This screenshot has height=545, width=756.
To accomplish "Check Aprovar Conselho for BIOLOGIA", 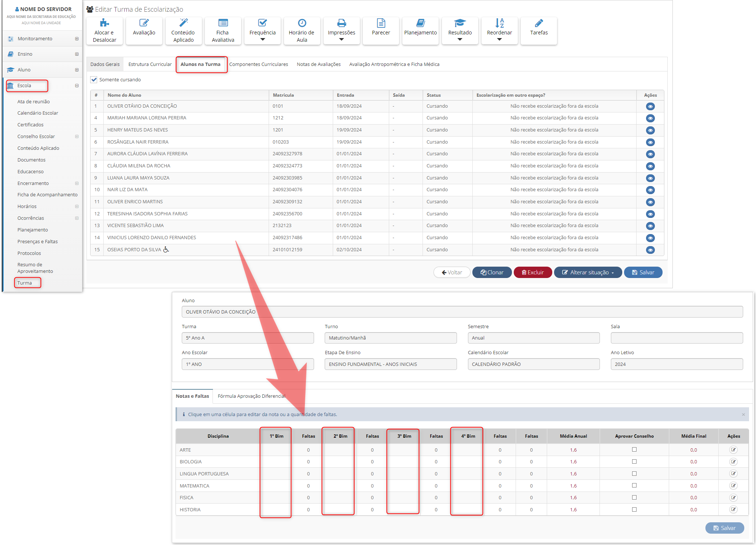I will tap(634, 461).
